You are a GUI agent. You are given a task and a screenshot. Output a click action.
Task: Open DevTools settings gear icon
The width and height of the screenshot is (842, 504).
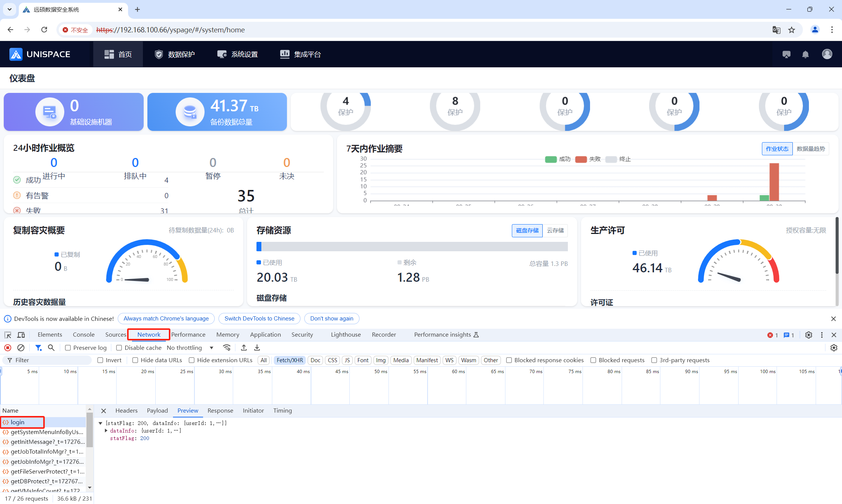(809, 335)
